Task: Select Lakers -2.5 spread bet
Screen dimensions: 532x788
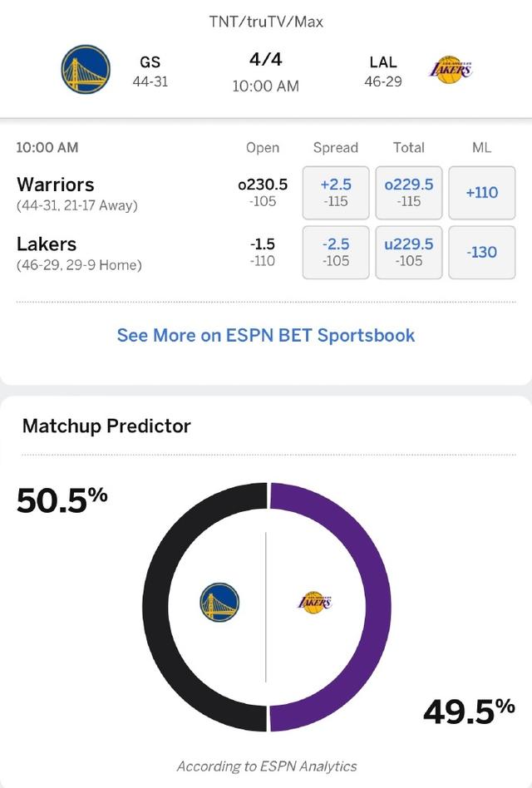Action: (x=336, y=252)
